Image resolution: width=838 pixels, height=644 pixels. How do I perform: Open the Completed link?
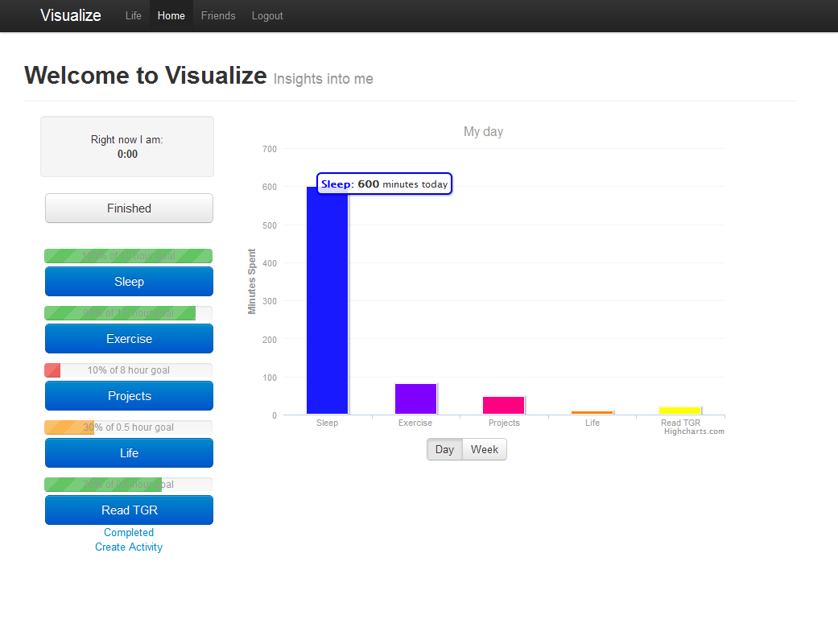pyautogui.click(x=129, y=532)
